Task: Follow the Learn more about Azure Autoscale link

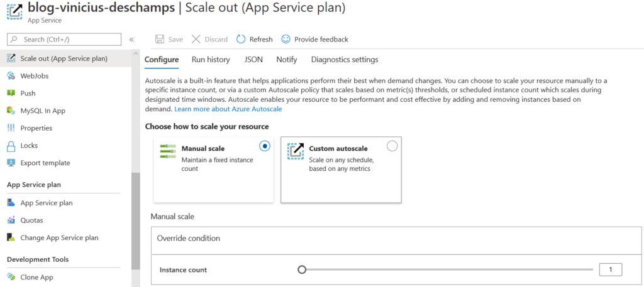Action: 228,109
